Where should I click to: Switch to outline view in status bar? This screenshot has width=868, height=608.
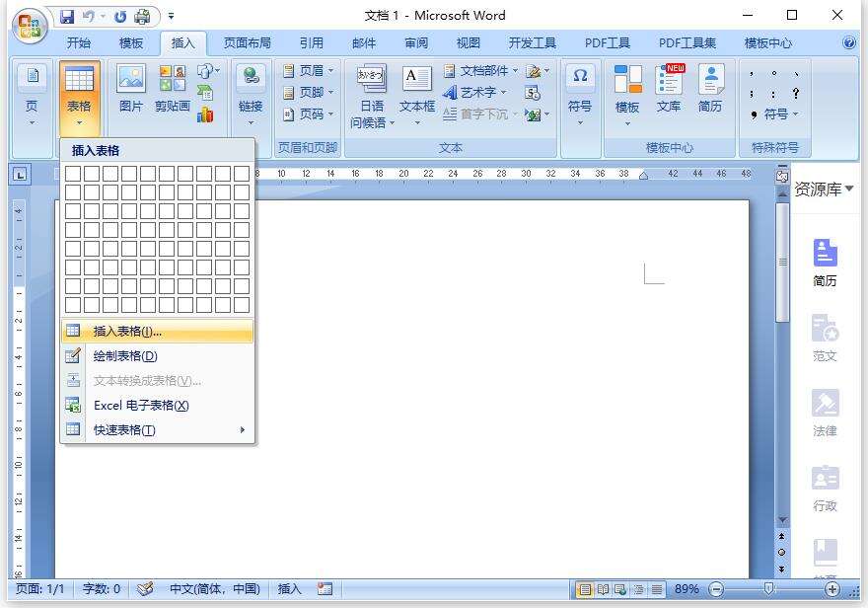pos(639,589)
